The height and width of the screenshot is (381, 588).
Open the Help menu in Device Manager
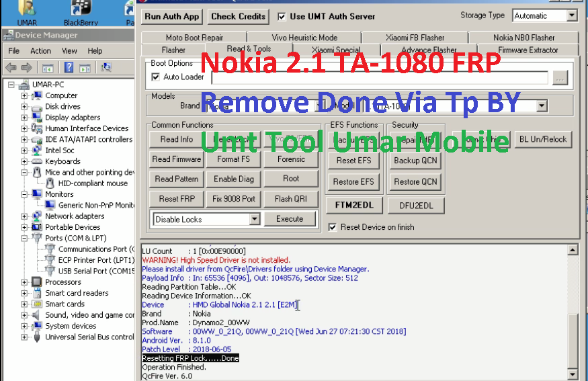(95, 51)
